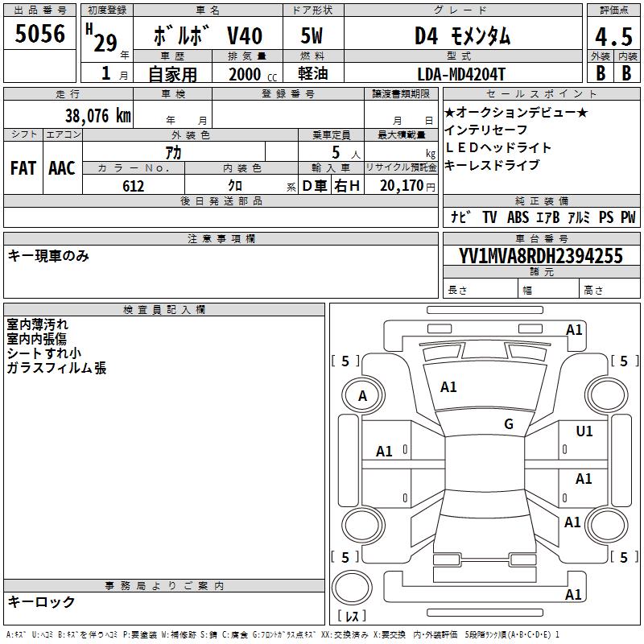The height and width of the screenshot is (644, 644).
Task: Click the car name ボルボ V40
Action: click(x=208, y=35)
